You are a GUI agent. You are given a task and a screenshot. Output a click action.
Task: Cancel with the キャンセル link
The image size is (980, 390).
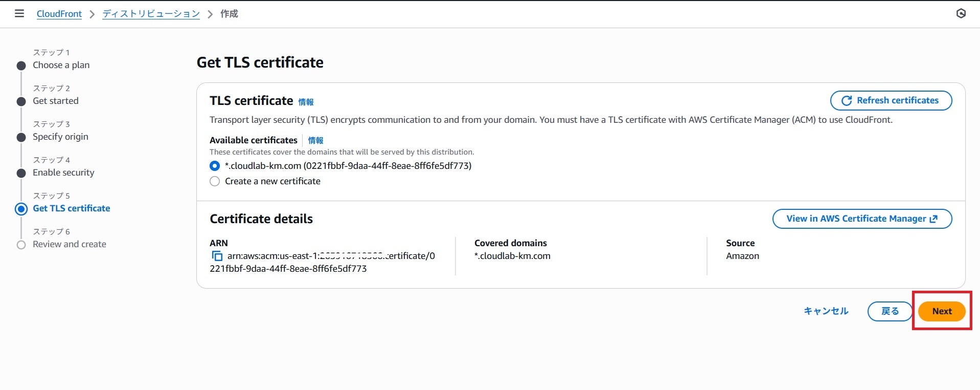coord(826,311)
